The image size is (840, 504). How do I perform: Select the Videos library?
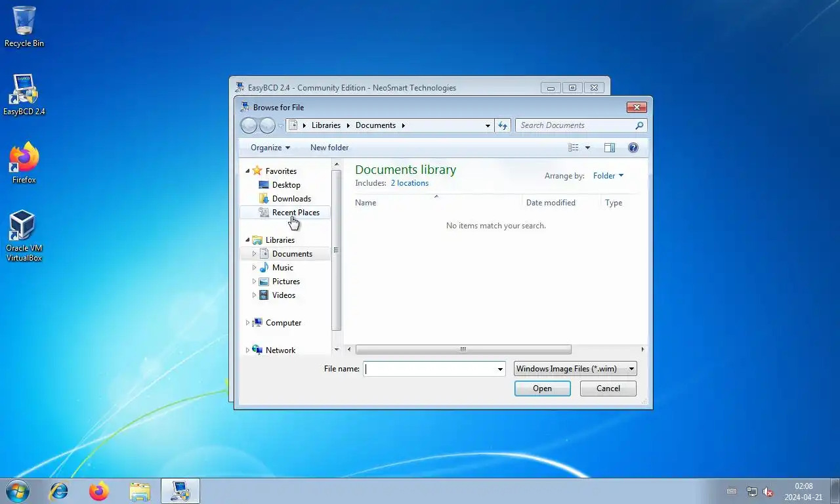coord(283,295)
